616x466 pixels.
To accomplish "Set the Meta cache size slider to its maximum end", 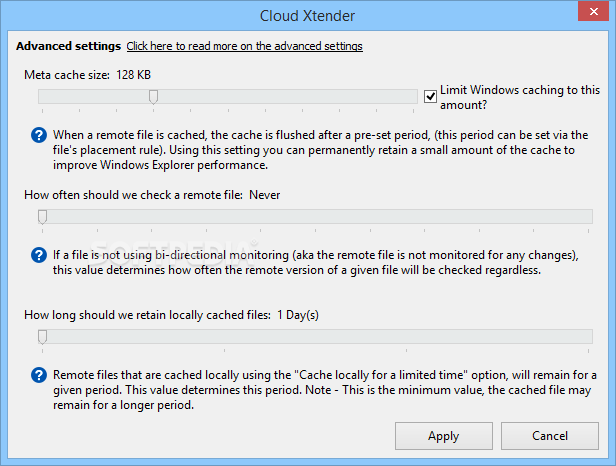I will pyautogui.click(x=413, y=97).
